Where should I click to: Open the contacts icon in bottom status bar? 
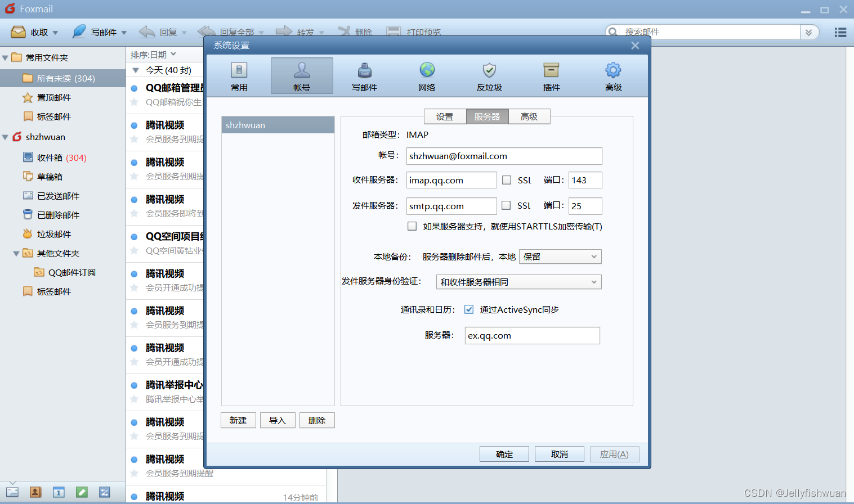(x=35, y=492)
